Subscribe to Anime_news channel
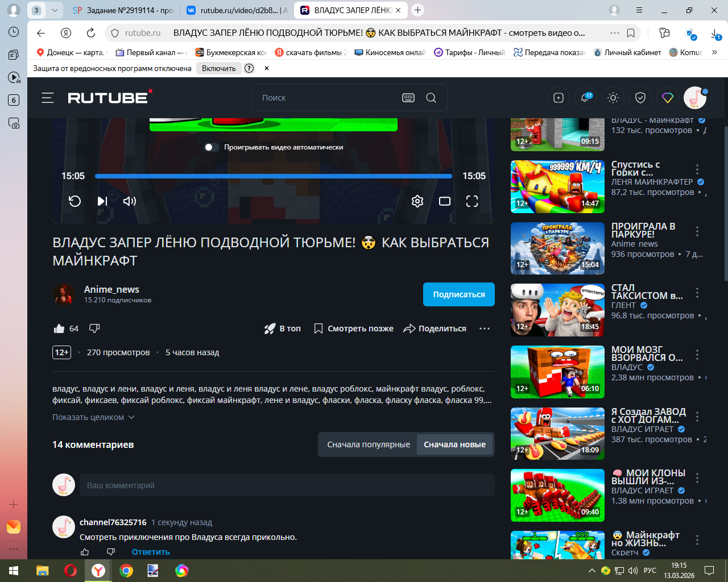The width and height of the screenshot is (728, 582). [x=459, y=294]
